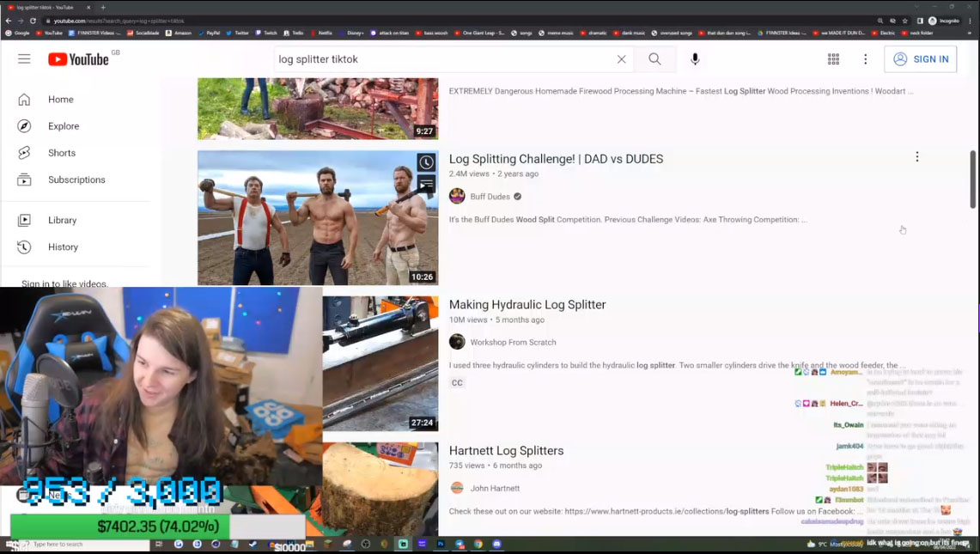The width and height of the screenshot is (980, 554).
Task: Open the 'neck folder' bookmark
Action: click(918, 33)
